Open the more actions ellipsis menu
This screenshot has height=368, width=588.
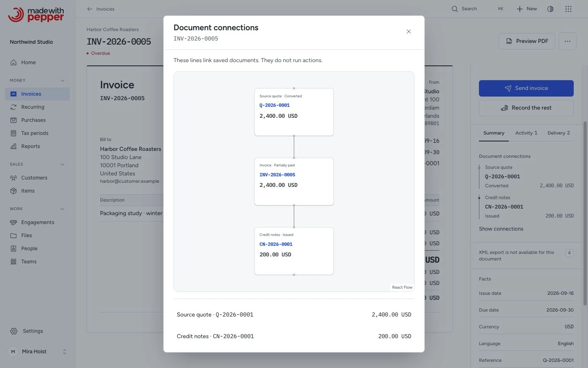point(568,41)
